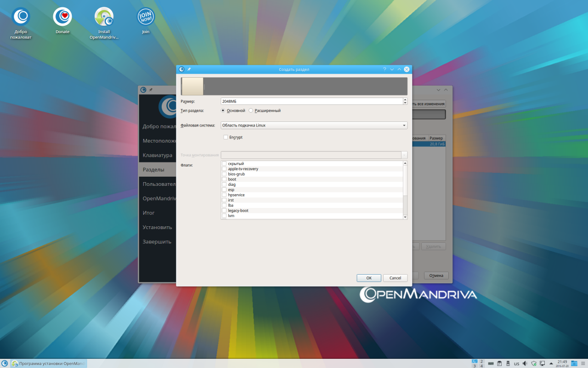
Task: Click the beige partition block in the size bar
Action: [193, 86]
